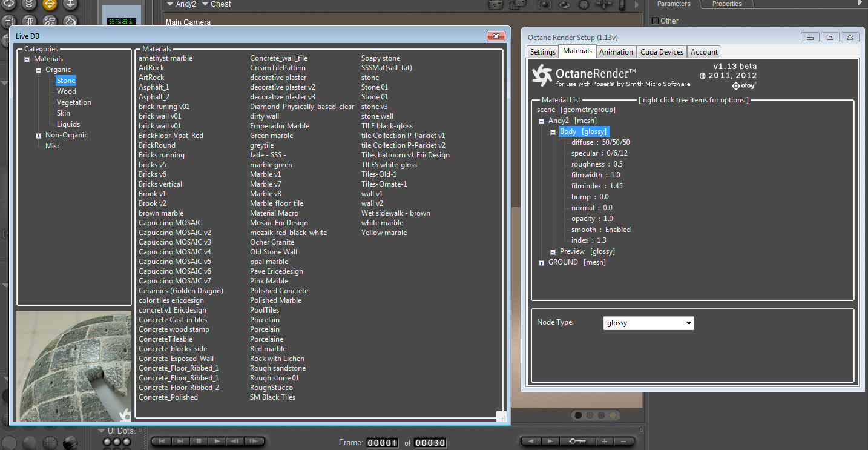Pick the amethyst marble material
Image resolution: width=868 pixels, height=450 pixels.
(x=166, y=58)
